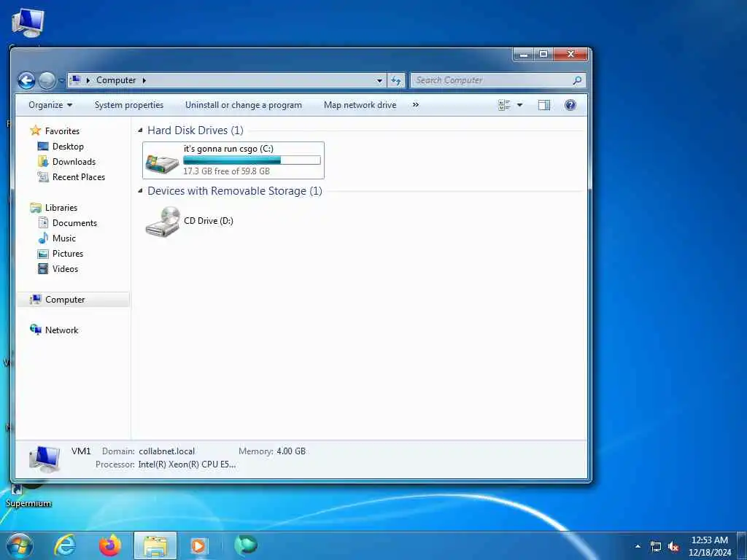747x560 pixels.
Task: Open address bar previous locations dropdown
Action: click(x=379, y=80)
